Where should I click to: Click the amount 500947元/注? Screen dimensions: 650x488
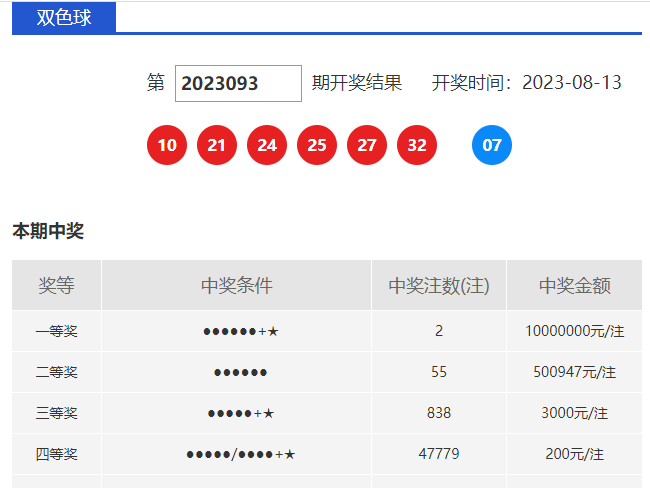click(575, 372)
